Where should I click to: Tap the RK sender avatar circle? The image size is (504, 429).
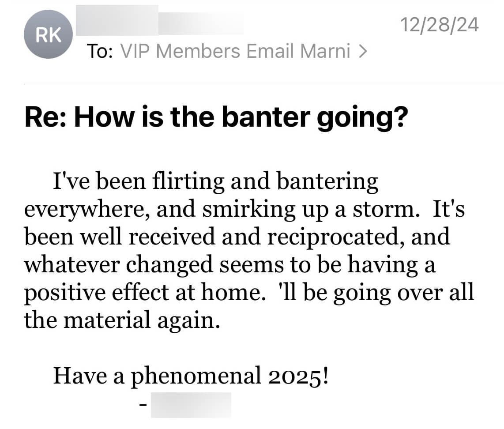point(48,34)
